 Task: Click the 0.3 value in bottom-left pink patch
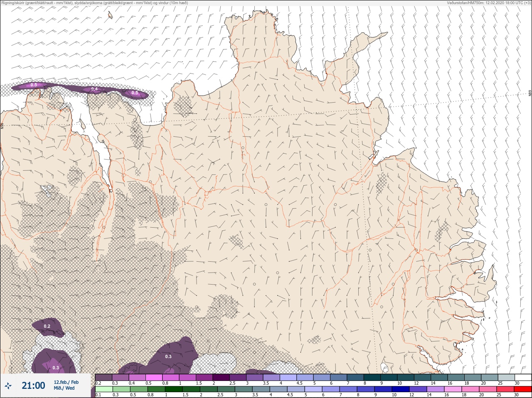(x=56, y=368)
